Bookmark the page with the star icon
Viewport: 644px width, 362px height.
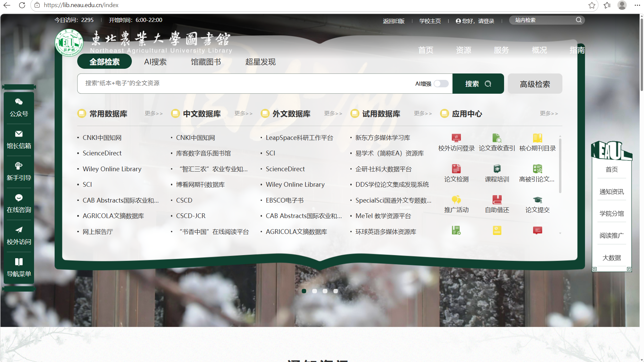click(x=592, y=5)
